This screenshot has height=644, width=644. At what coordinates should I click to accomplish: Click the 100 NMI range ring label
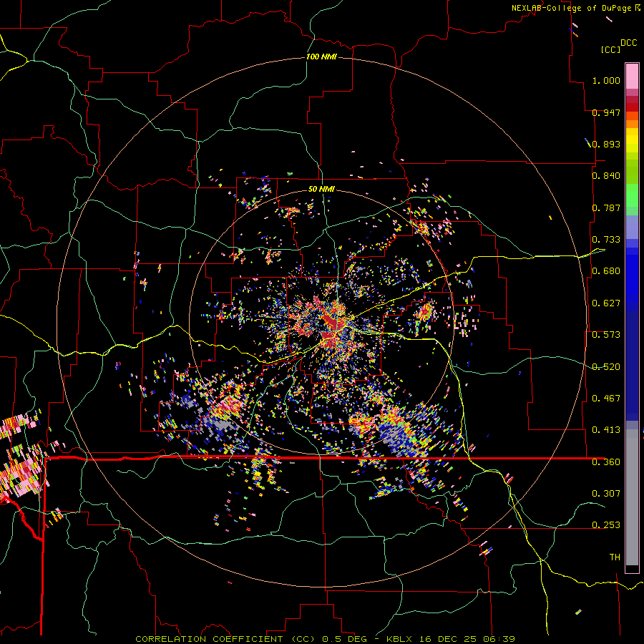click(321, 57)
